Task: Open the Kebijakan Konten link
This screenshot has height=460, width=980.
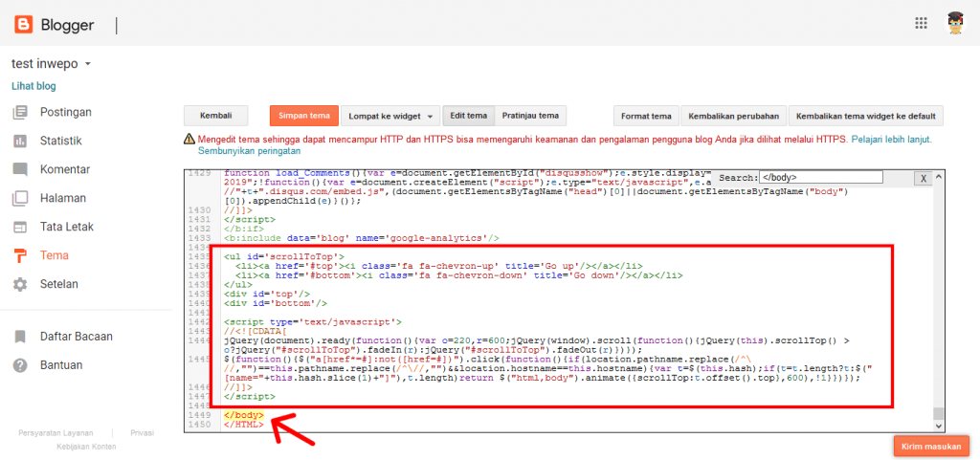Action: click(x=86, y=447)
